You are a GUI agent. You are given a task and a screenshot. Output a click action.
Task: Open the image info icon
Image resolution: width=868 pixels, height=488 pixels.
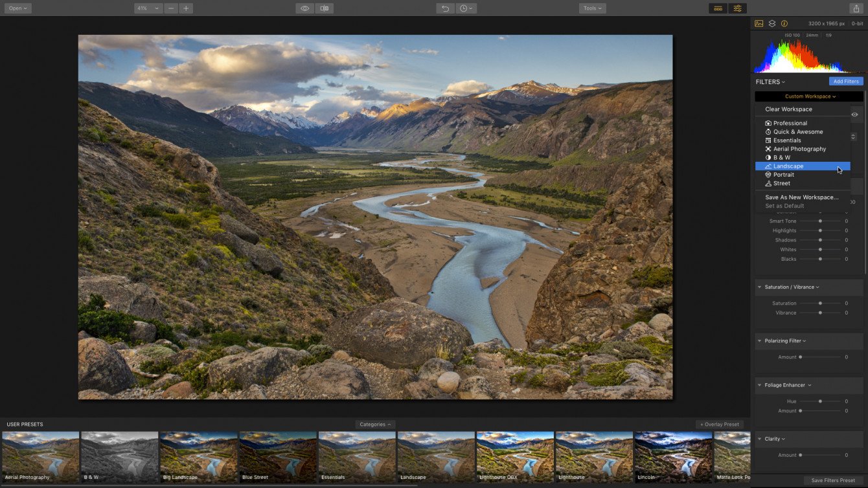784,23
